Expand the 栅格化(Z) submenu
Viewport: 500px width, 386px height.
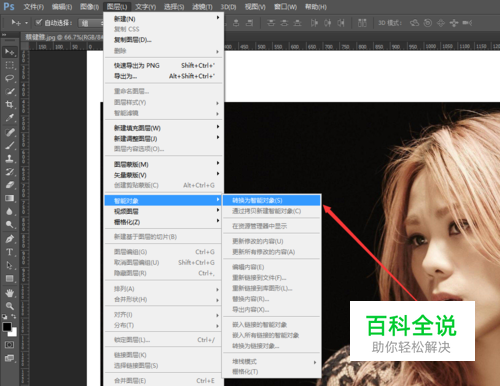click(164, 222)
